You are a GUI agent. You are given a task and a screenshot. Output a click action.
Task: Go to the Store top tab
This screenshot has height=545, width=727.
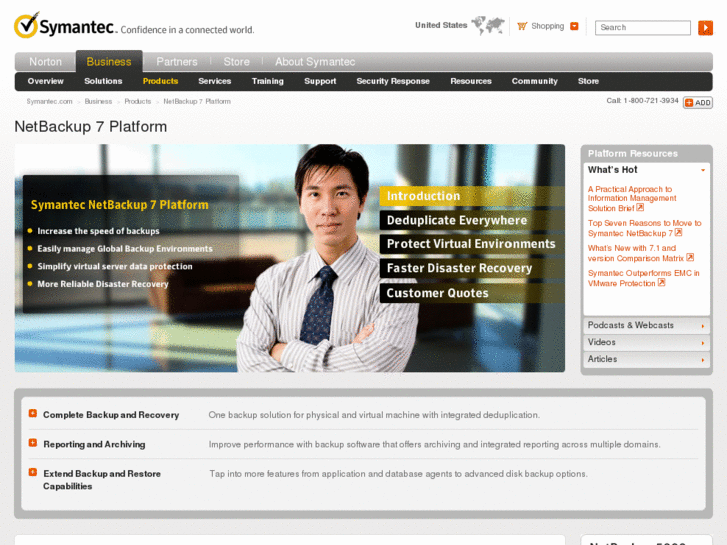pyautogui.click(x=236, y=62)
